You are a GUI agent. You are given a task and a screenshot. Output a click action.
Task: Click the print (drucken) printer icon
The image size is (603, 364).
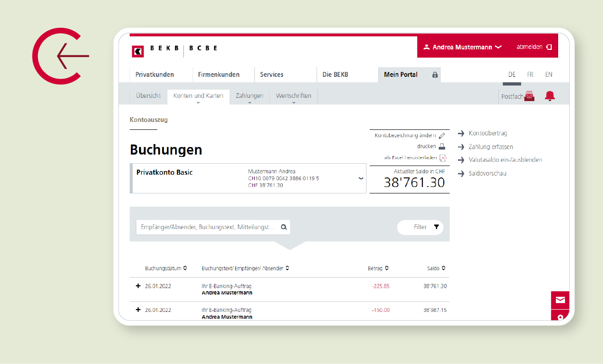[442, 147]
